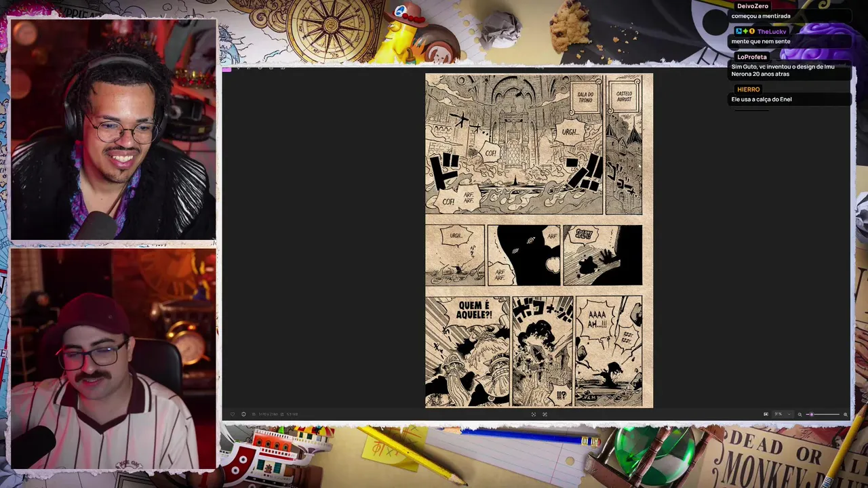Click the zoom slider handle
Image resolution: width=868 pixels, height=488 pixels.
click(811, 414)
